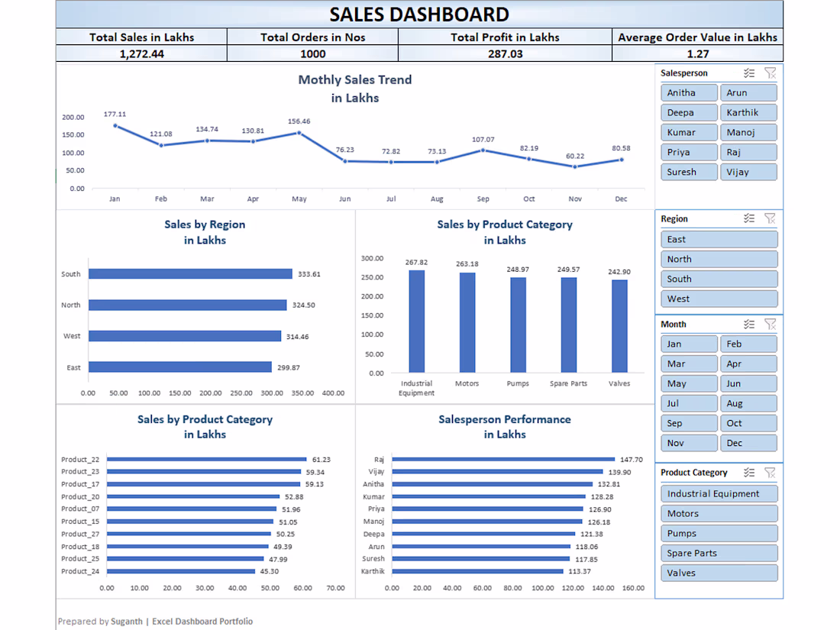The width and height of the screenshot is (840, 630).
Task: Filter by salesperson Anitha
Action: tap(689, 92)
